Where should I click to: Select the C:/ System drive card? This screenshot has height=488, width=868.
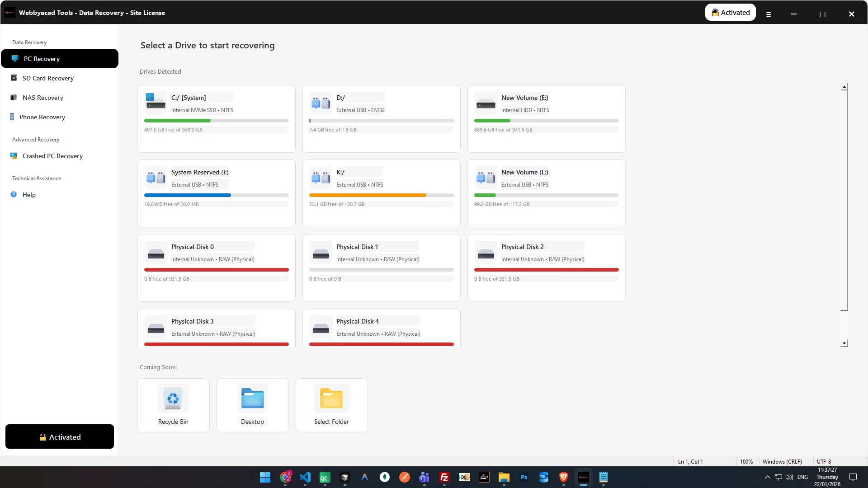click(x=216, y=118)
